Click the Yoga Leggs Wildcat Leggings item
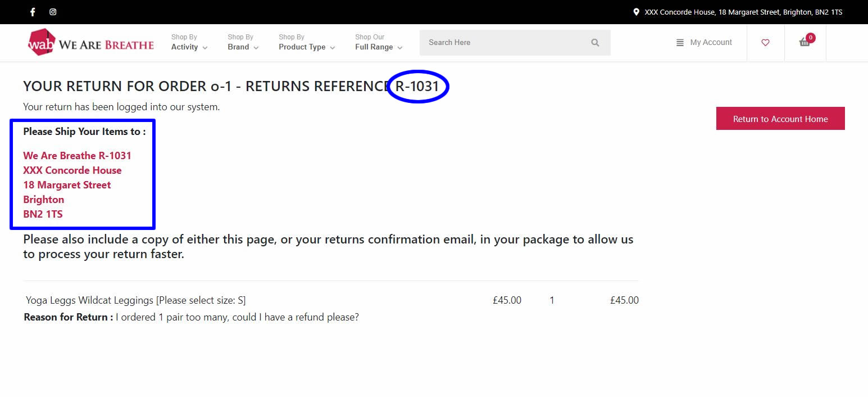The width and height of the screenshot is (868, 397). (x=136, y=300)
